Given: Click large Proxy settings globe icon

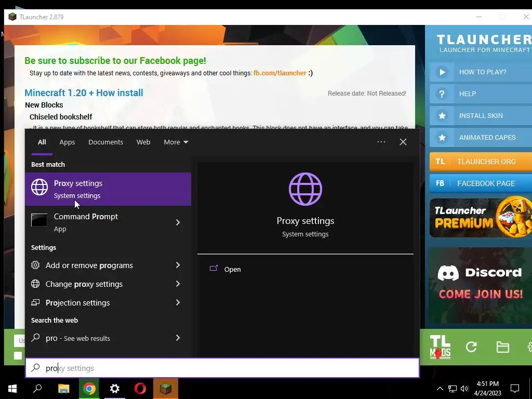Looking at the screenshot, I should click(x=305, y=189).
